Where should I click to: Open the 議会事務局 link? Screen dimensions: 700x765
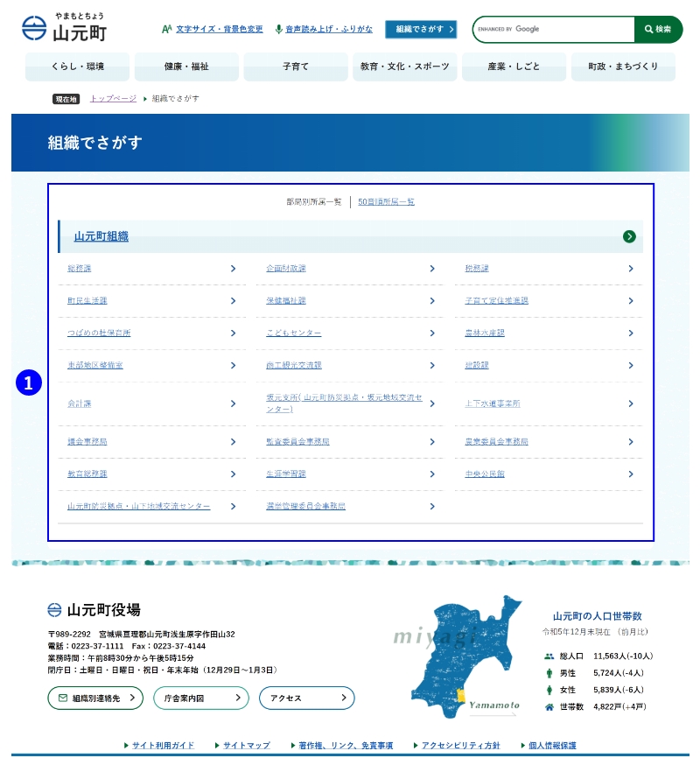pyautogui.click(x=87, y=441)
